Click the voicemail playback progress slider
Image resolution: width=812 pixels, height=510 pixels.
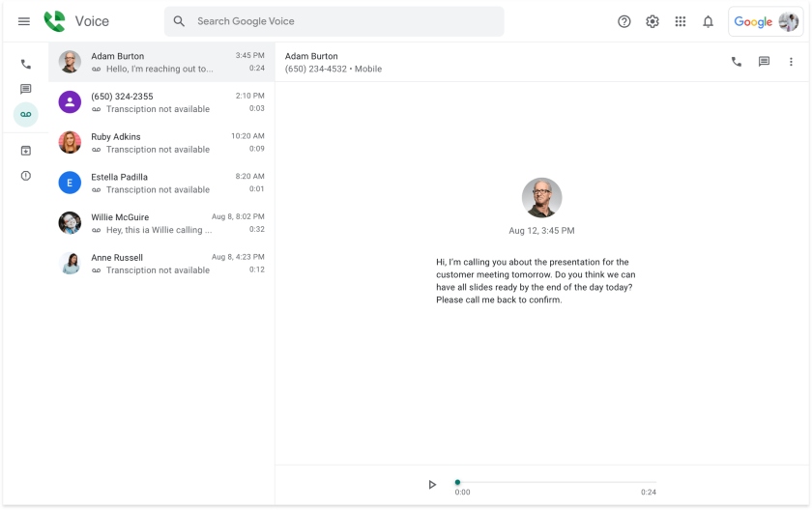pos(556,483)
